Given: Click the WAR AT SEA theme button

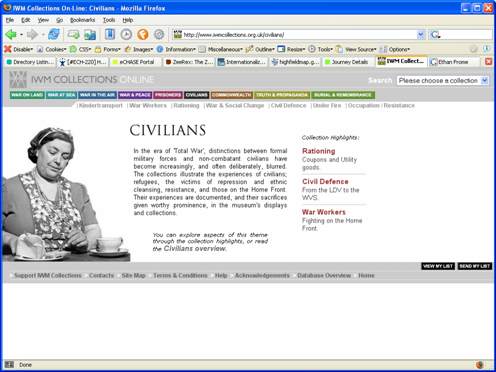Looking at the screenshot, I should 61,95.
